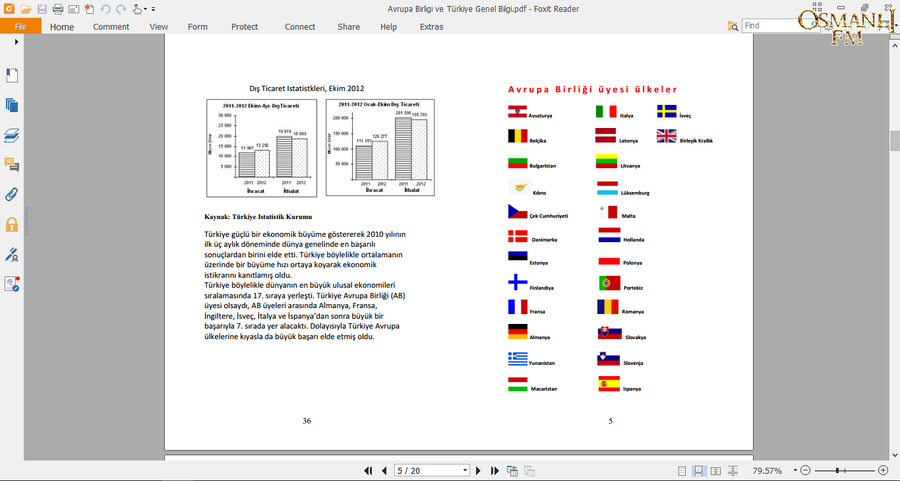
Task: Go to next page arrow
Action: point(478,471)
